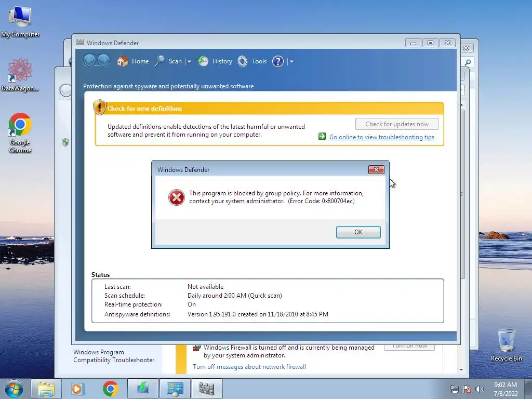Switch to the green arrow taskbar app

(x=143, y=389)
